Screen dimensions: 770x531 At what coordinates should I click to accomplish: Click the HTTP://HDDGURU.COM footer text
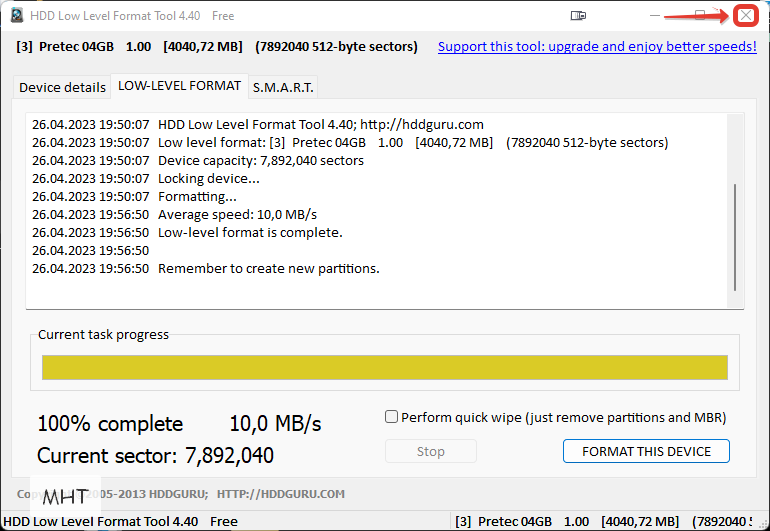281,494
